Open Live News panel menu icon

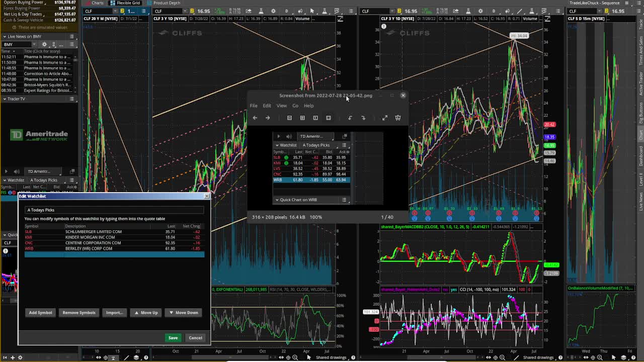(72, 37)
